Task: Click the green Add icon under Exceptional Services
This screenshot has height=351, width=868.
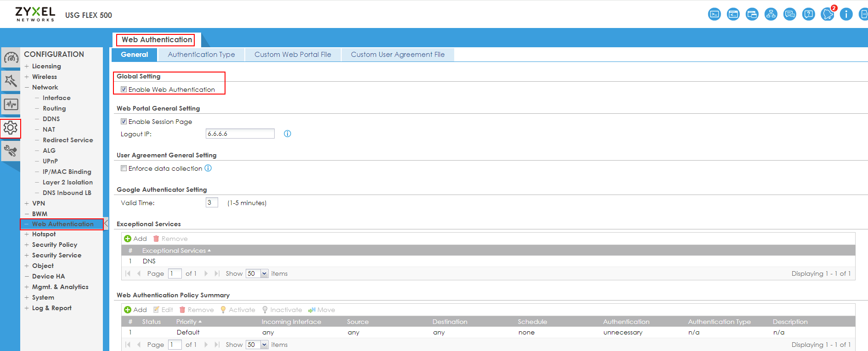Action: pos(128,239)
